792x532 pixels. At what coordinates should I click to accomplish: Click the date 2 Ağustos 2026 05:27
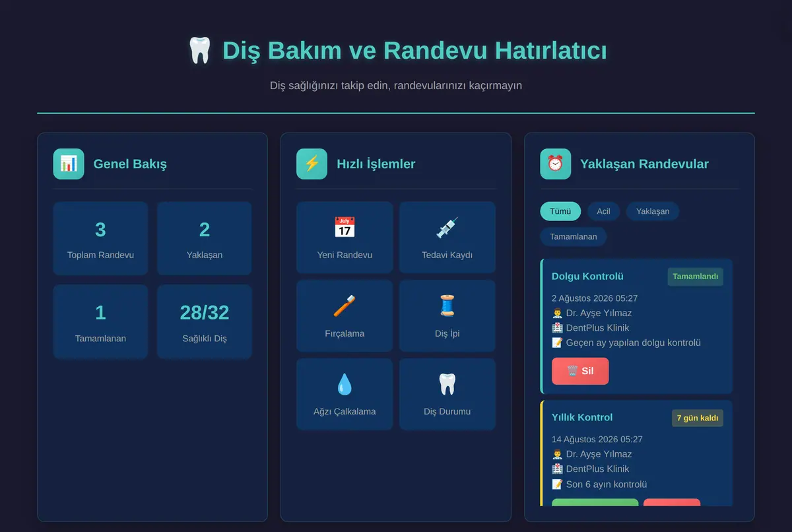(x=595, y=298)
